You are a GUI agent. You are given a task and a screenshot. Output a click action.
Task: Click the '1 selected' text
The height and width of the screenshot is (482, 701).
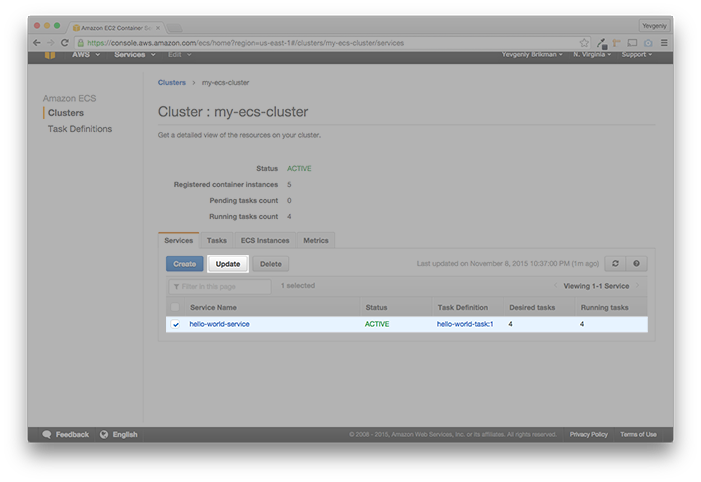[298, 285]
